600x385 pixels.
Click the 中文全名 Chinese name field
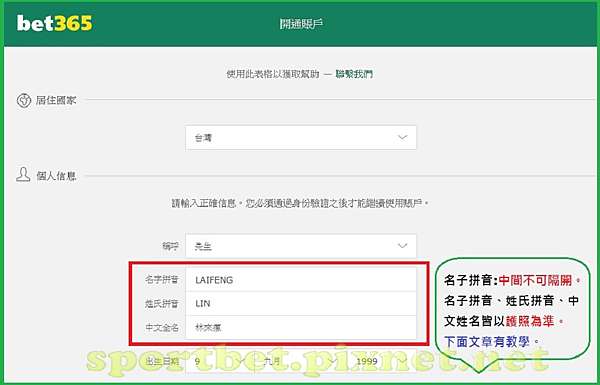(301, 328)
